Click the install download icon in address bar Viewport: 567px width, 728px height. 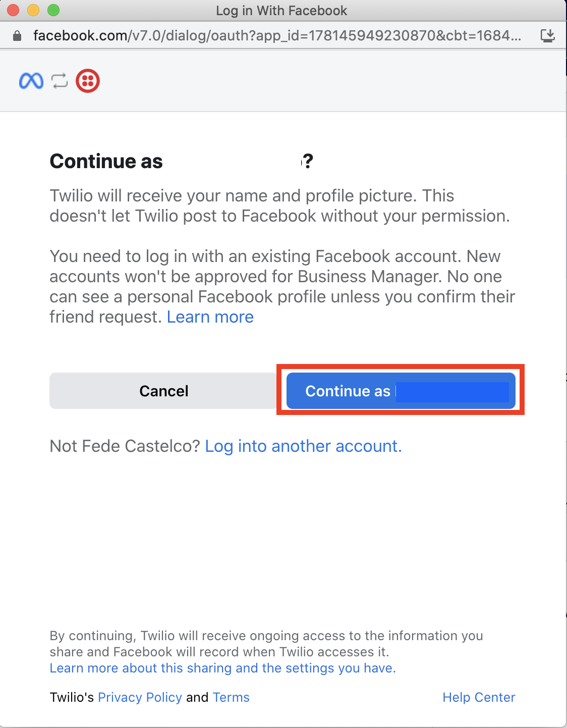click(x=547, y=35)
